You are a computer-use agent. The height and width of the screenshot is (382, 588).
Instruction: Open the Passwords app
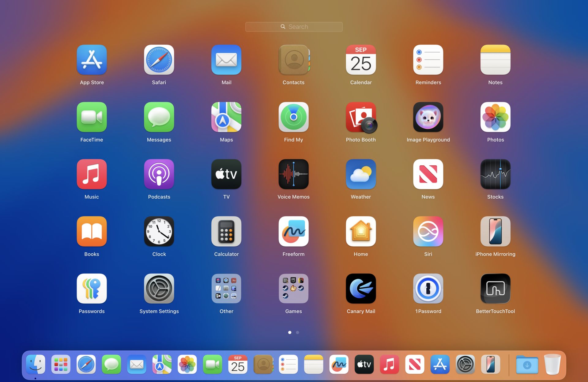[92, 289]
